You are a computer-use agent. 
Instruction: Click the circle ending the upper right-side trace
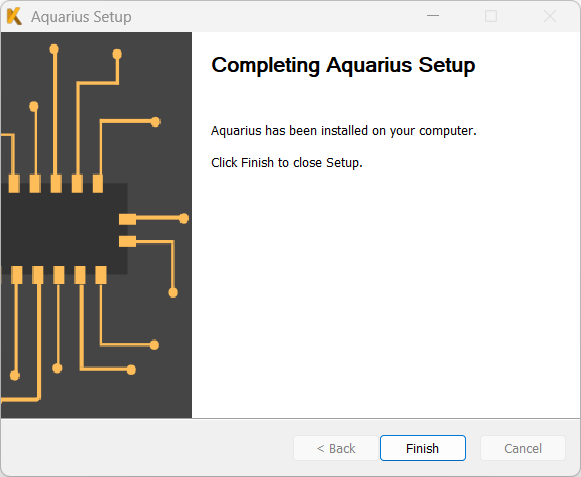pyautogui.click(x=184, y=219)
